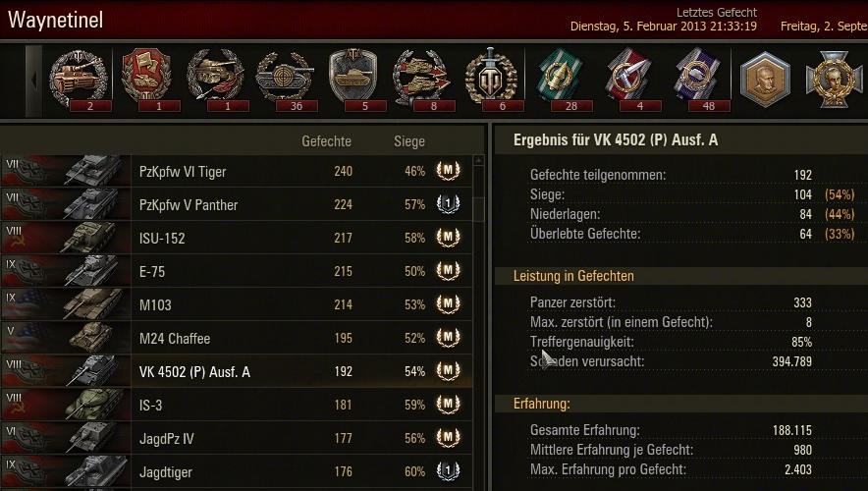This screenshot has width=868, height=491.
Task: Click the sword emblem medal with count 6
Action: point(491,79)
